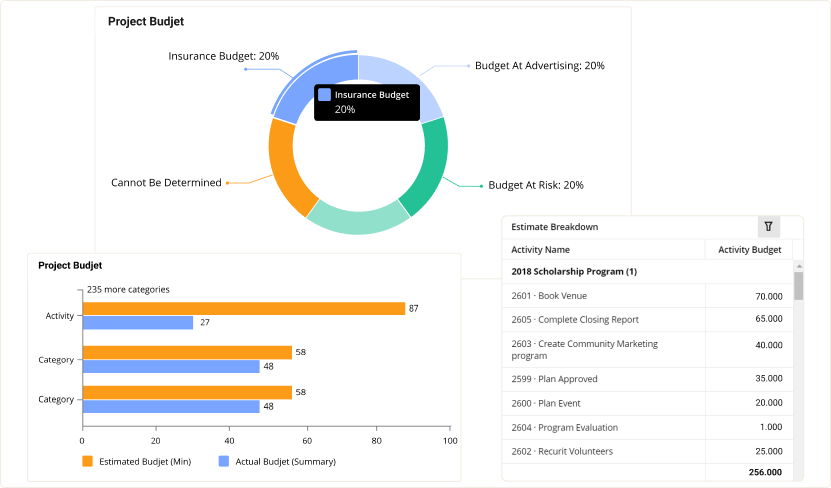Click the Estimate Breakdown vertical scrollbar thumb
831x488 pixels.
click(x=798, y=287)
